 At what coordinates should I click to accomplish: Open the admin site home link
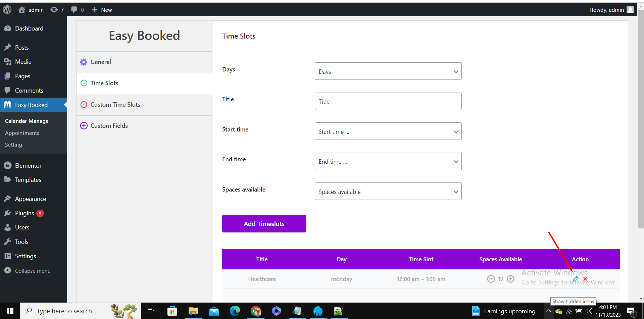coord(31,10)
